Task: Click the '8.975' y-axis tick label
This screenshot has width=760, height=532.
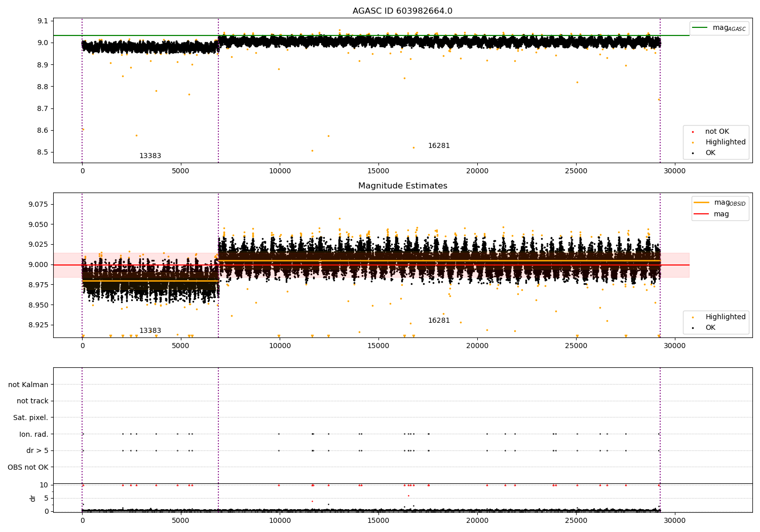Action: [x=39, y=285]
